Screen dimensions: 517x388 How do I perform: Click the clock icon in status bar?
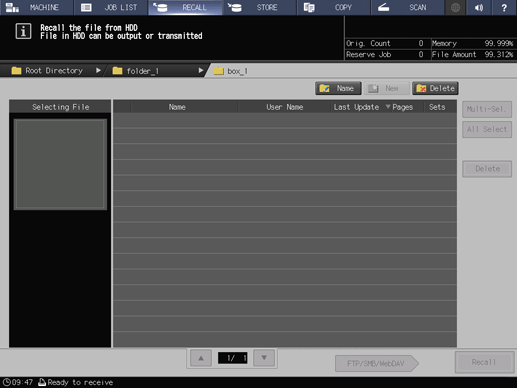coord(6,382)
